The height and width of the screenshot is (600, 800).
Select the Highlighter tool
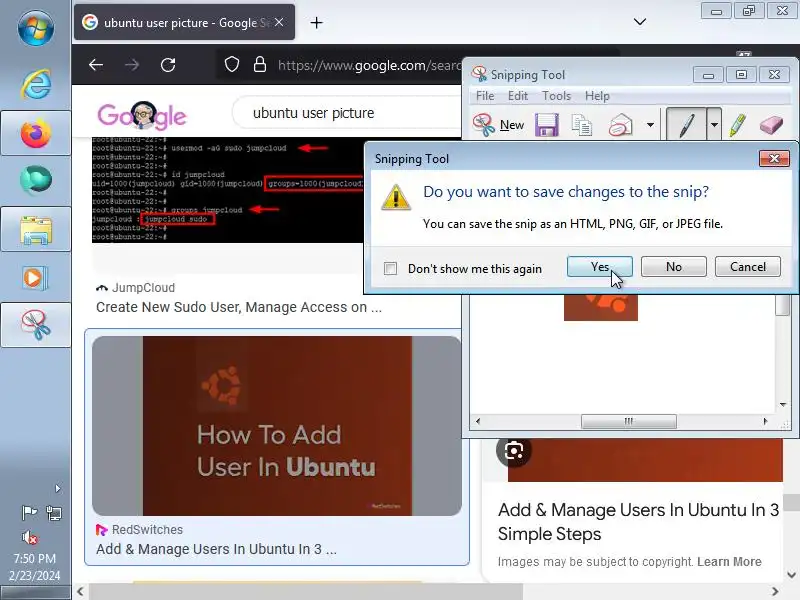(x=737, y=124)
